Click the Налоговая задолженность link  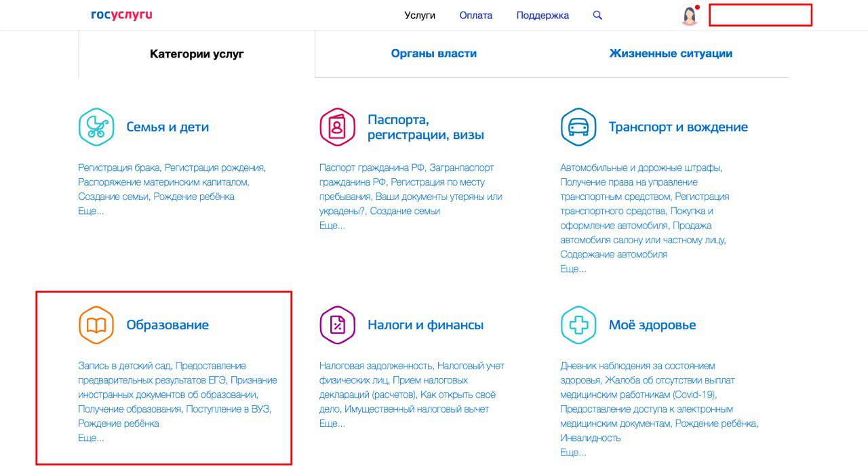pos(376,366)
